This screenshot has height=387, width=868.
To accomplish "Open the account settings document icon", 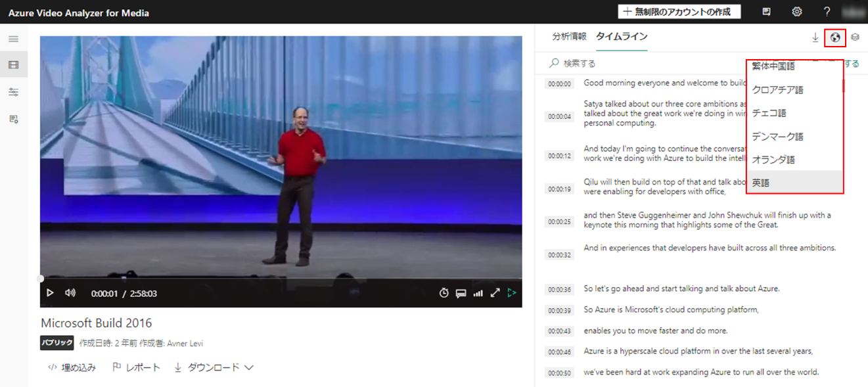I will tap(13, 119).
